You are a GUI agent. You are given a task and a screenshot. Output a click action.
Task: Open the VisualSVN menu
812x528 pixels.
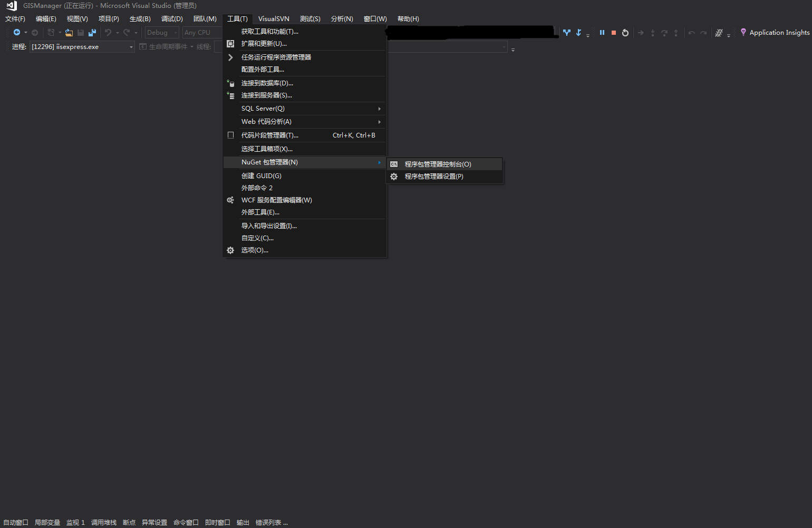point(274,19)
